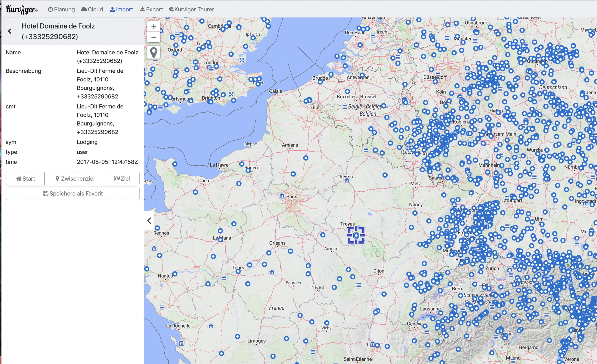Image resolution: width=597 pixels, height=364 pixels.
Task: Go back using the panel arrow
Action: coord(10,31)
